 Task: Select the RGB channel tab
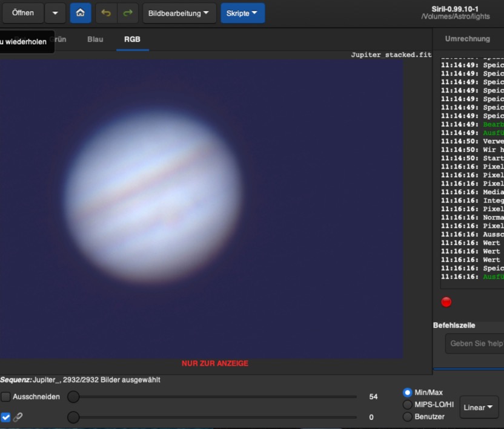click(x=132, y=39)
